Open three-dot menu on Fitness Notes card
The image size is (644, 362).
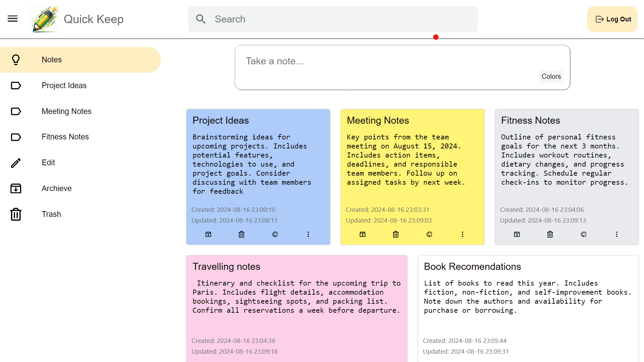[x=617, y=234]
